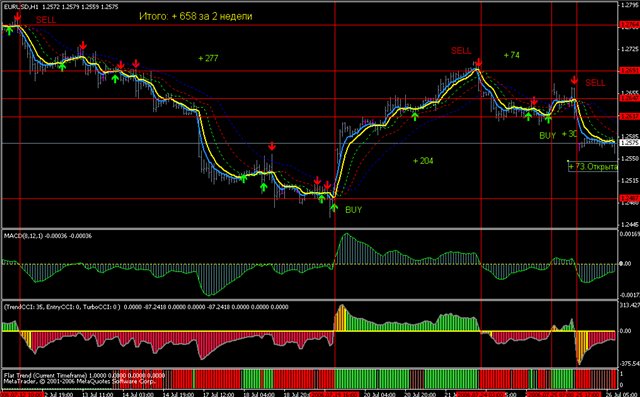The height and width of the screenshot is (397, 640).
Task: Select the green up arrow beside bottom BUY label
Action: (x=334, y=207)
